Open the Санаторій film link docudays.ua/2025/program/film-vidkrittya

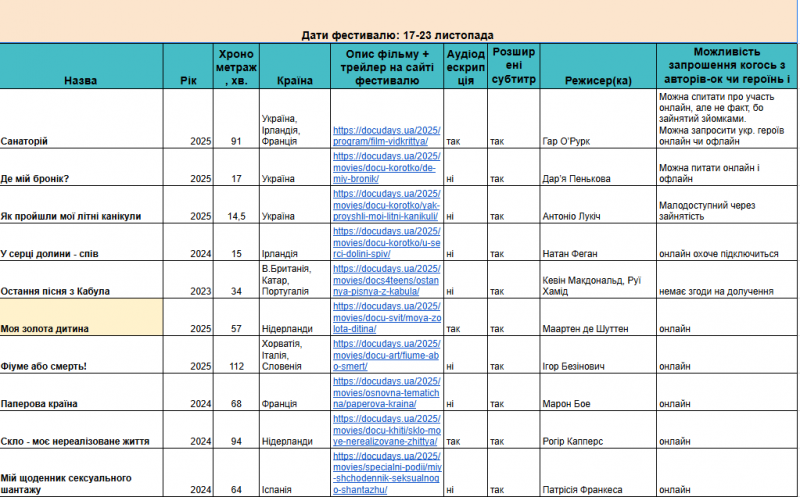coord(386,136)
